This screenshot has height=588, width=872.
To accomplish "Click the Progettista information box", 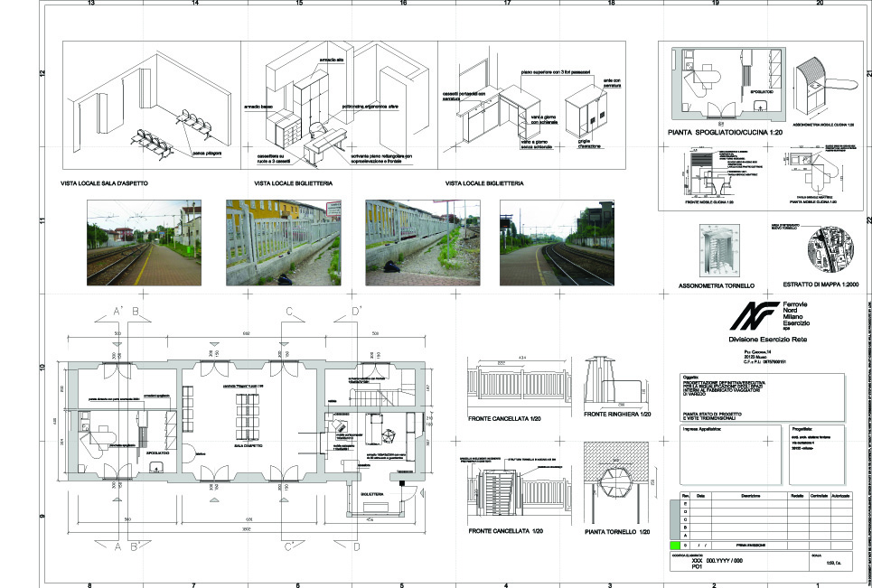I will pyautogui.click(x=805, y=456).
